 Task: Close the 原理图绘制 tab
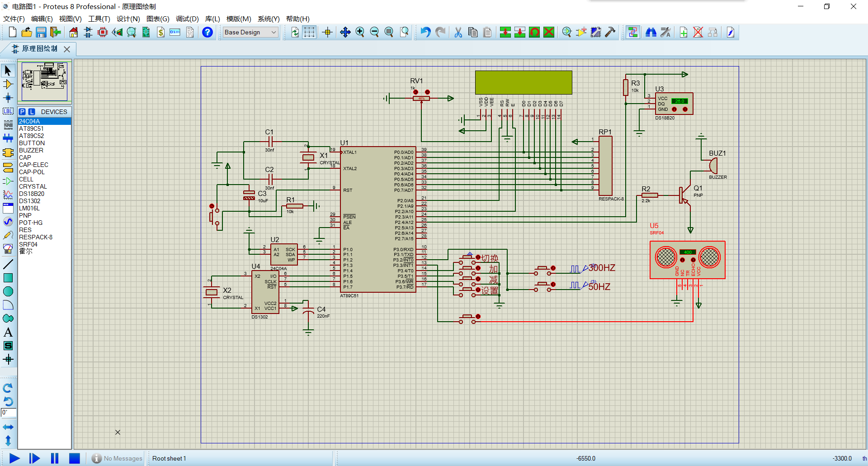click(67, 49)
